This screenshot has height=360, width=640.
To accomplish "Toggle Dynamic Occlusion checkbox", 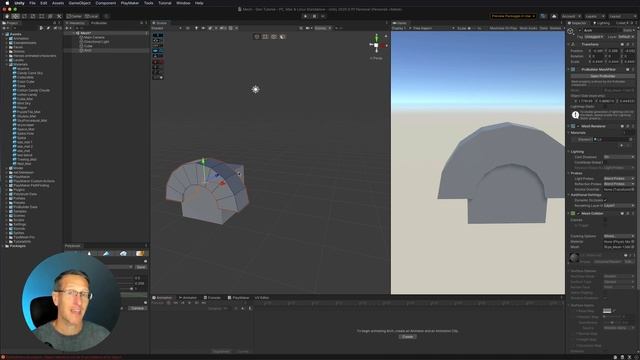I will [x=605, y=200].
